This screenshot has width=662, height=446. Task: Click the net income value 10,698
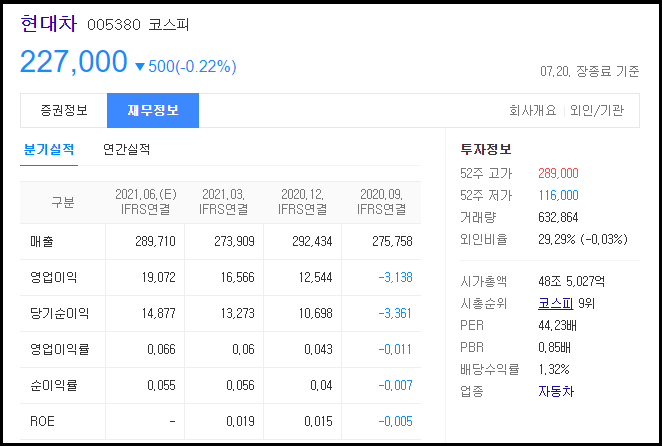coord(315,313)
